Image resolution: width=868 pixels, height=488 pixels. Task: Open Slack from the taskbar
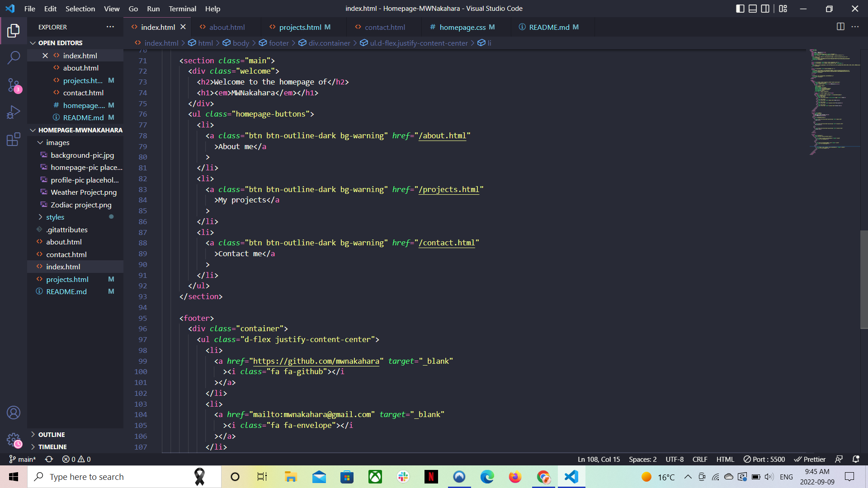click(403, 477)
